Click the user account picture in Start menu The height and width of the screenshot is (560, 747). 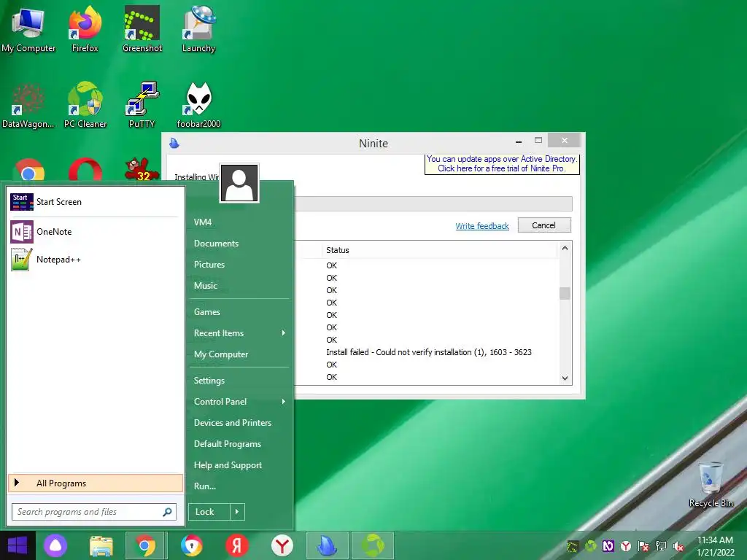pyautogui.click(x=239, y=183)
